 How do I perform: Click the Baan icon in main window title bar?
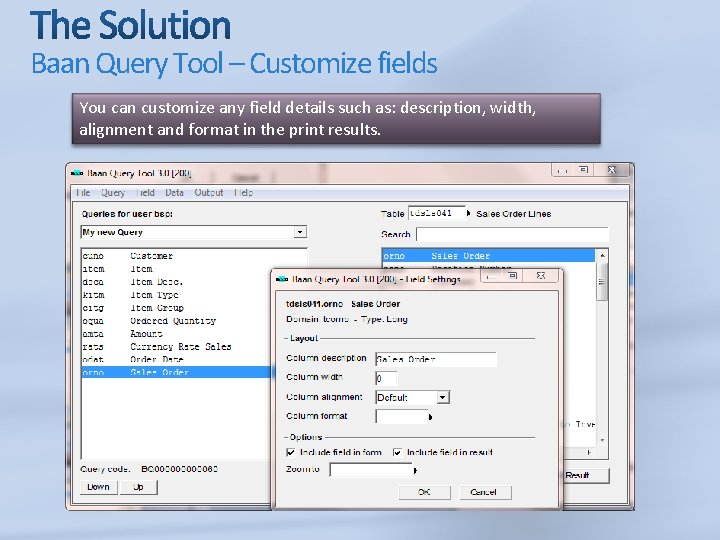pos(77,173)
